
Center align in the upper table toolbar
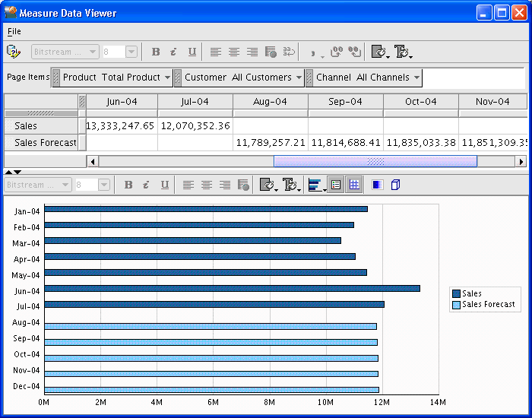click(234, 52)
